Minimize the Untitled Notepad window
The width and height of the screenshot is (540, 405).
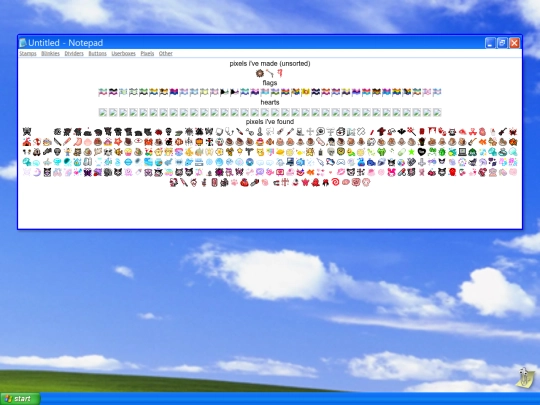point(490,43)
